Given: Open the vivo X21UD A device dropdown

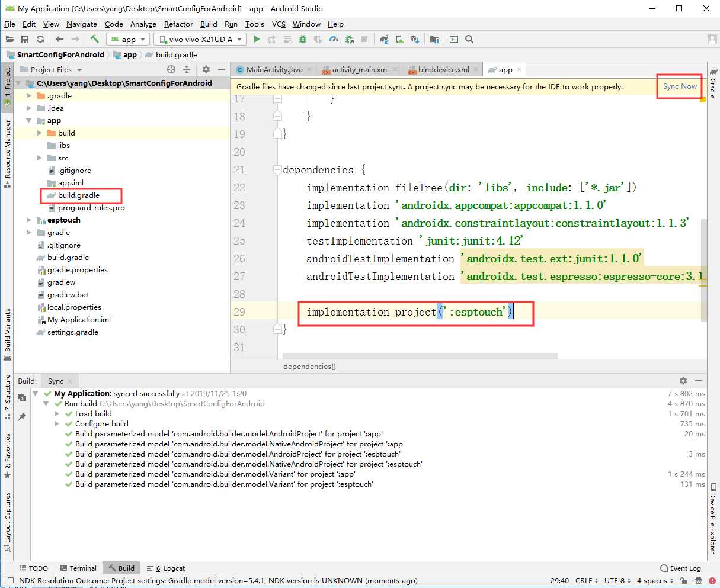Looking at the screenshot, I should [200, 39].
